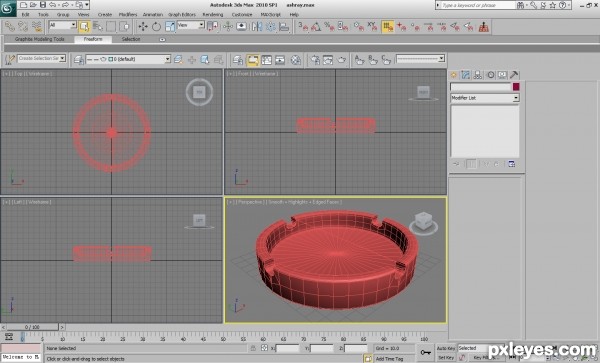600x363 pixels.
Task: Click the object color swatch
Action: (516, 87)
